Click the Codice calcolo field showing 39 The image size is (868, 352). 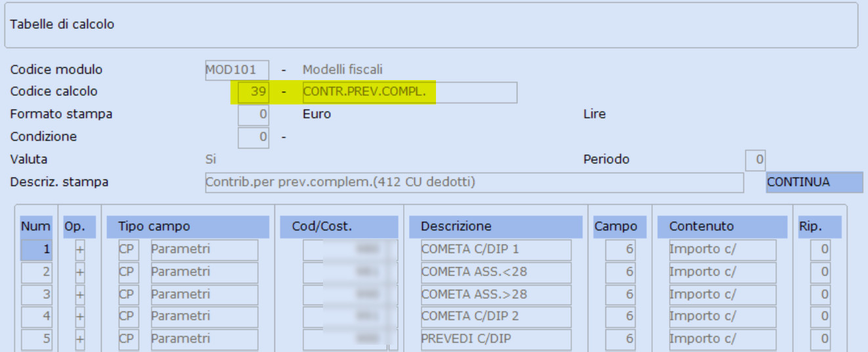(253, 93)
